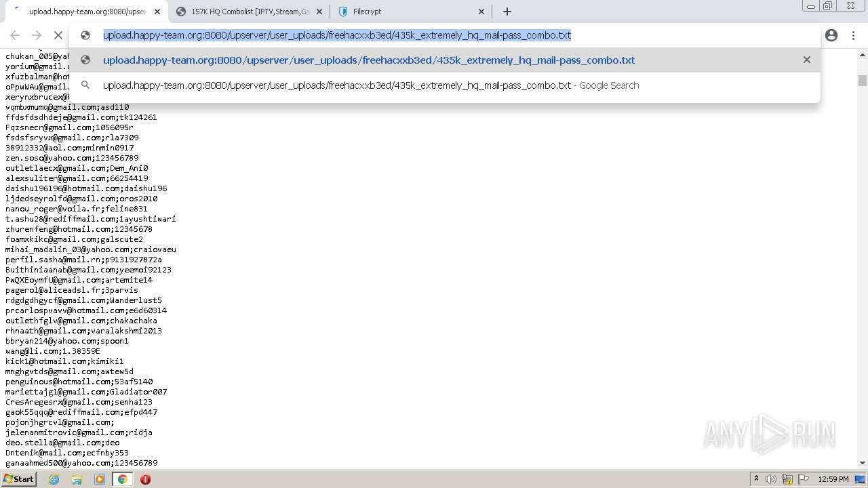Open Action Center flag icon
Image resolution: width=868 pixels, height=488 pixels.
[803, 479]
